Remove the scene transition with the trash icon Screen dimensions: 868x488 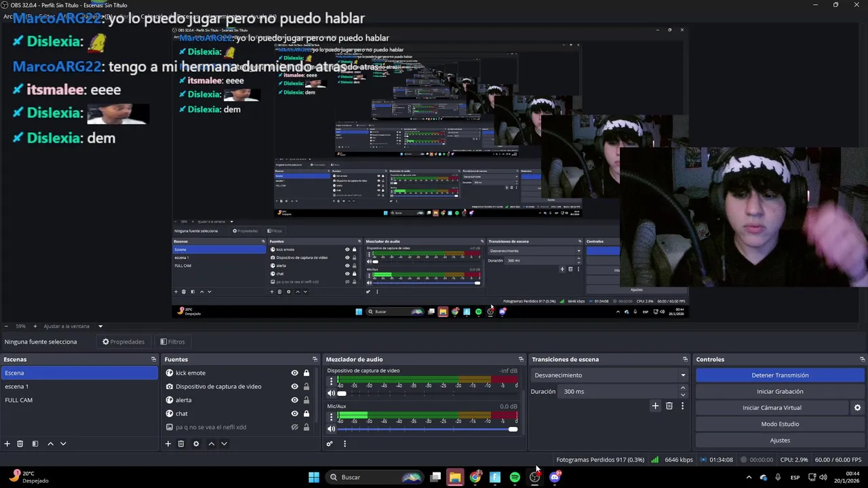[x=669, y=406]
